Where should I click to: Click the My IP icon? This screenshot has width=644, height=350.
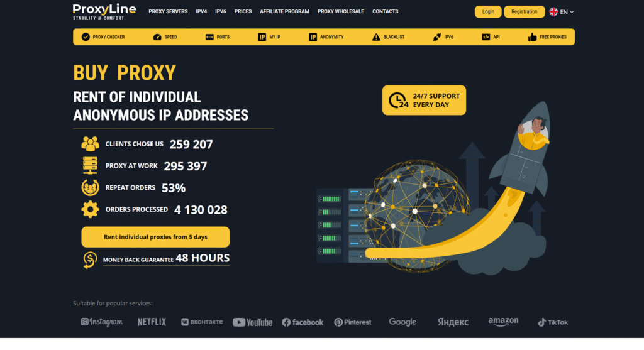[x=262, y=37]
